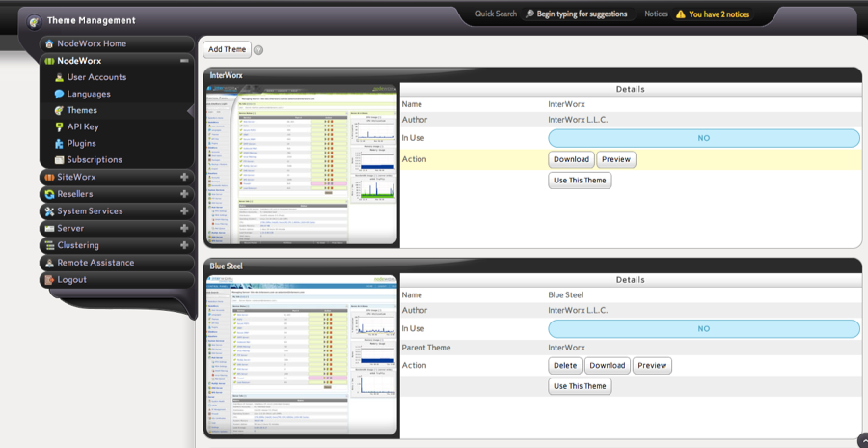Viewport: 868px width, 448px height.
Task: Open the User Accounts page
Action: coord(96,77)
